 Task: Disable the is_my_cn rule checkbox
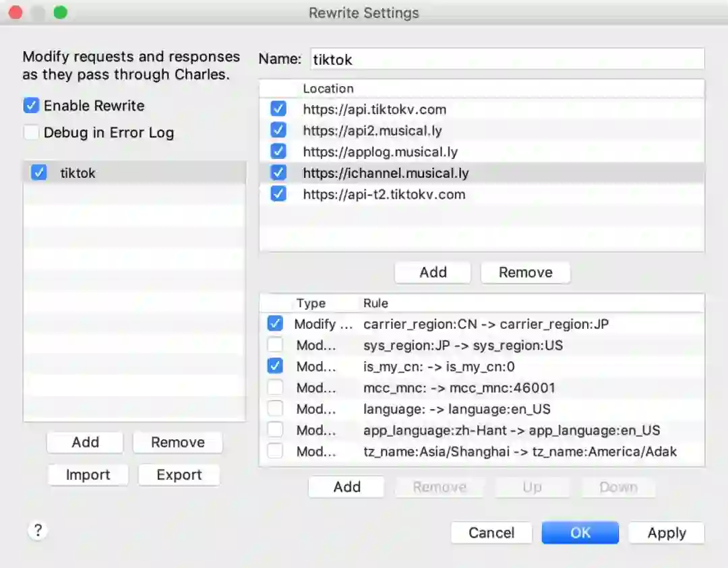click(x=275, y=366)
